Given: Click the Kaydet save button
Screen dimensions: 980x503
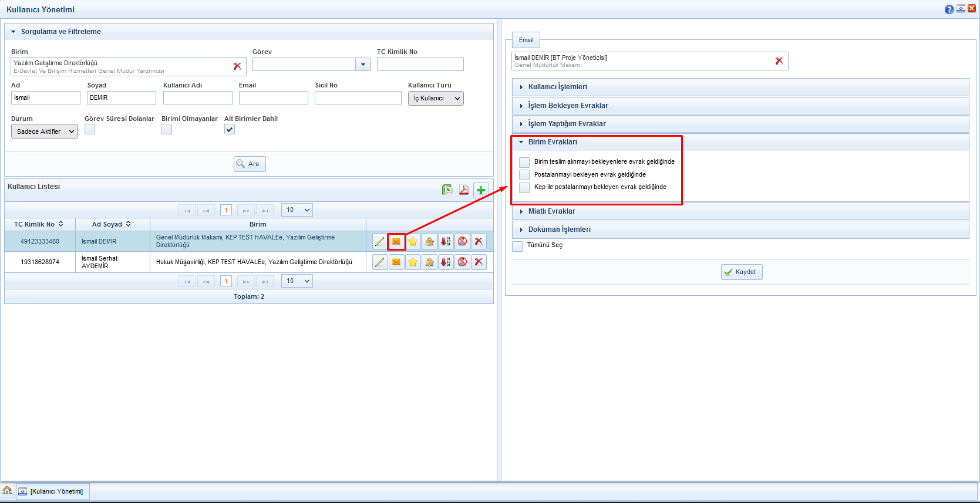Looking at the screenshot, I should tap(741, 272).
